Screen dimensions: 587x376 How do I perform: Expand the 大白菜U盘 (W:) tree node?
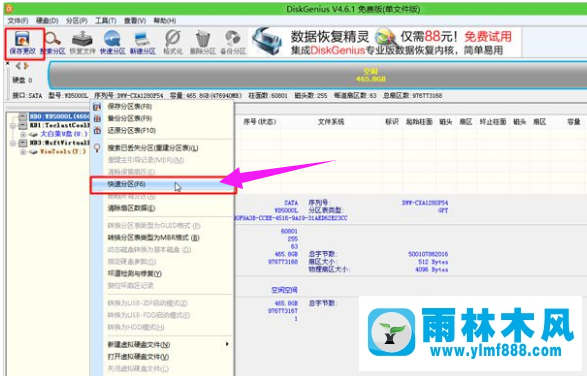[x=23, y=134]
